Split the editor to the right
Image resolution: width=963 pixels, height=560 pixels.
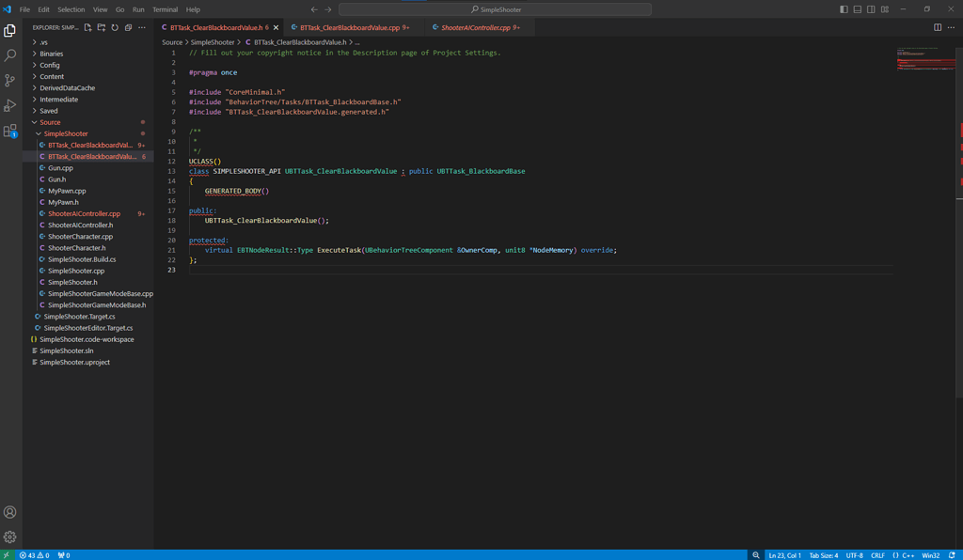point(938,27)
